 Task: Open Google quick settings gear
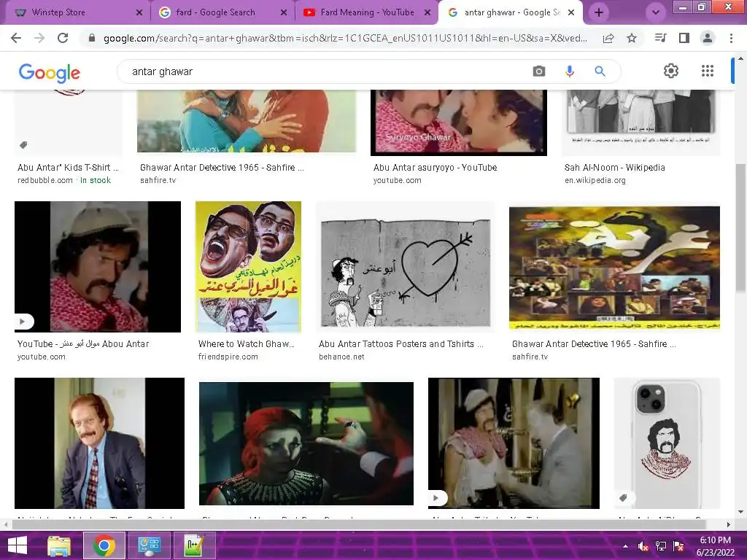[671, 71]
